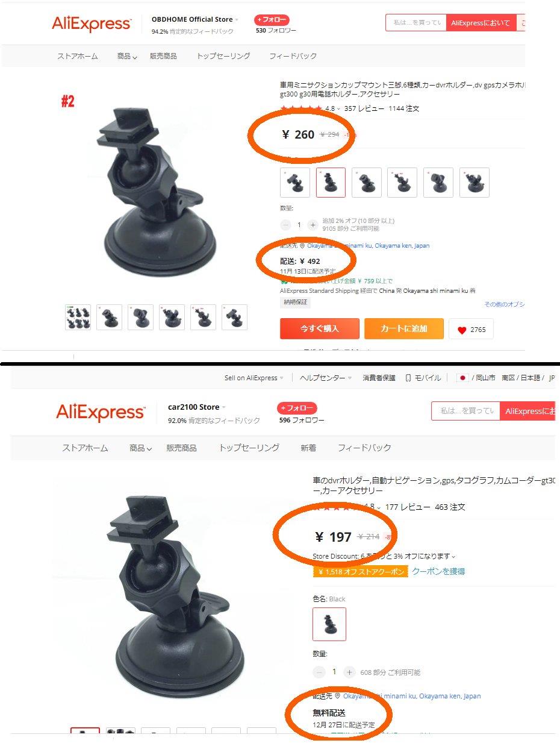Image resolution: width=560 pixels, height=752 pixels.
Task: Click the AliExpress logo in top store header
Action: pos(91,23)
